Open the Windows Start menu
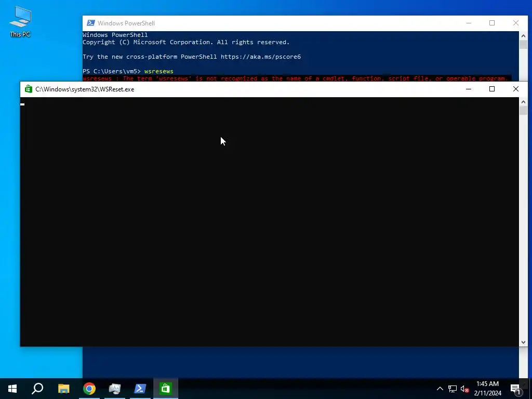Viewport: 532px width, 399px height. tap(12, 389)
